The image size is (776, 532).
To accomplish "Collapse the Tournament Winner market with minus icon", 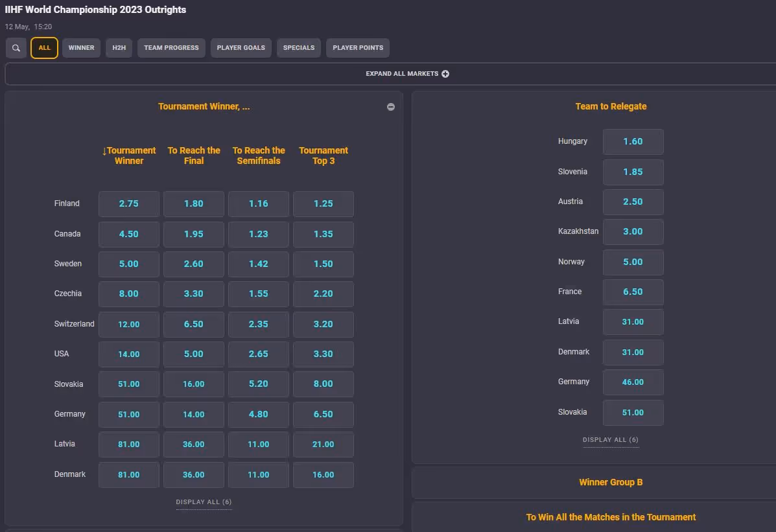I will [x=390, y=107].
